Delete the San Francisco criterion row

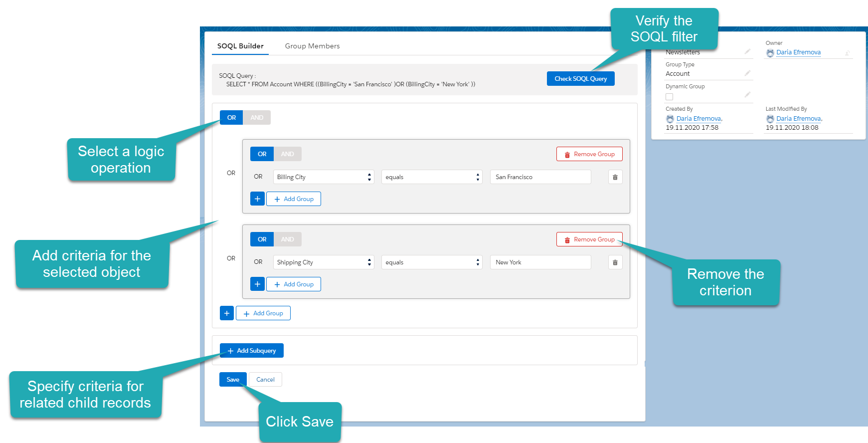tap(615, 177)
